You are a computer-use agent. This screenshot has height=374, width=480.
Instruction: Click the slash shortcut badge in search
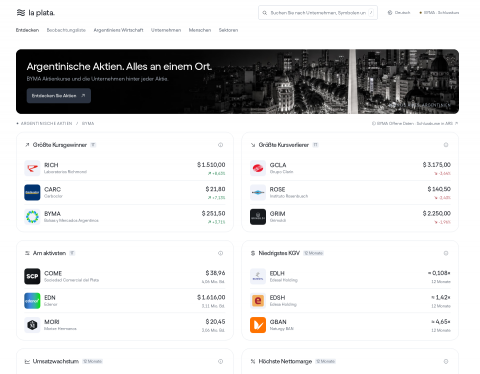coord(371,13)
